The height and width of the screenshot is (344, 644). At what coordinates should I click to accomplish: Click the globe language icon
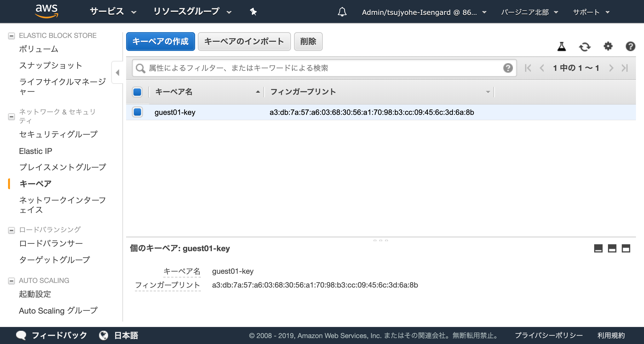(x=103, y=335)
